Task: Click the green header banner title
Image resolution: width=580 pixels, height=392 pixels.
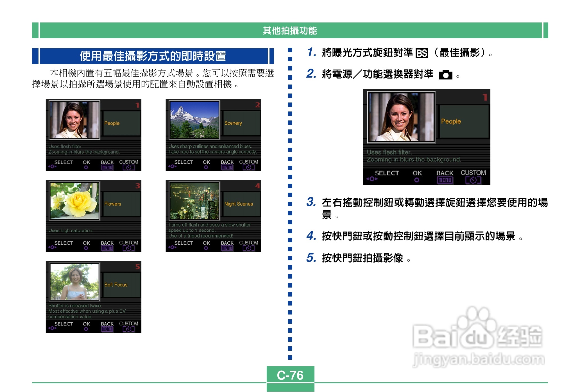Action: click(290, 30)
